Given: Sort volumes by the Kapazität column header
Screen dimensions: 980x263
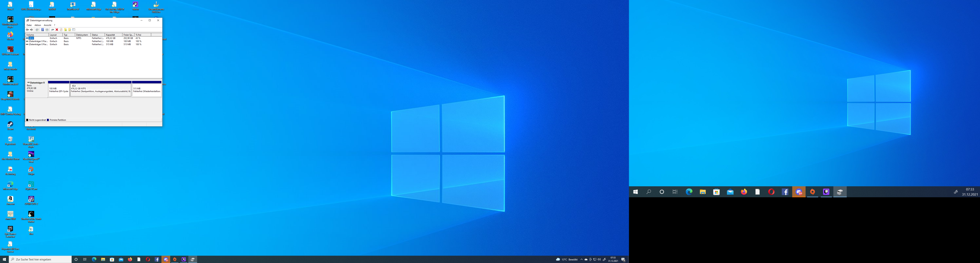Looking at the screenshot, I should 113,35.
